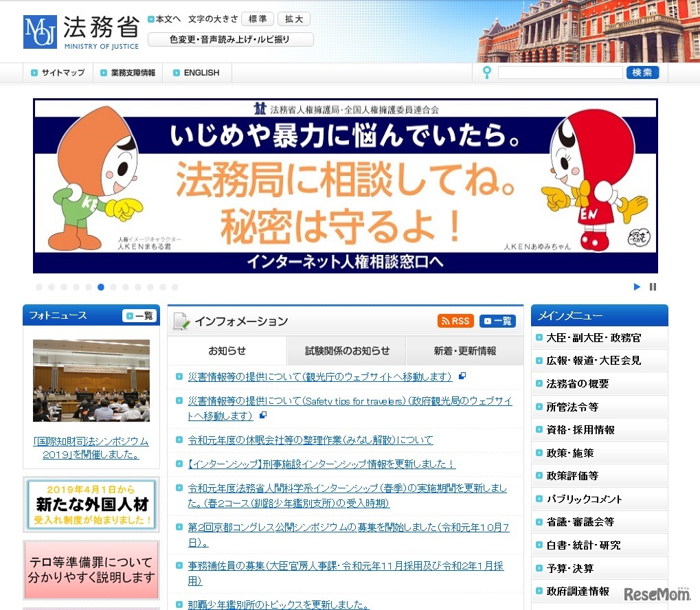Click the MOJ Ministry of Justice logo
This screenshot has height=610, width=700.
point(81,32)
